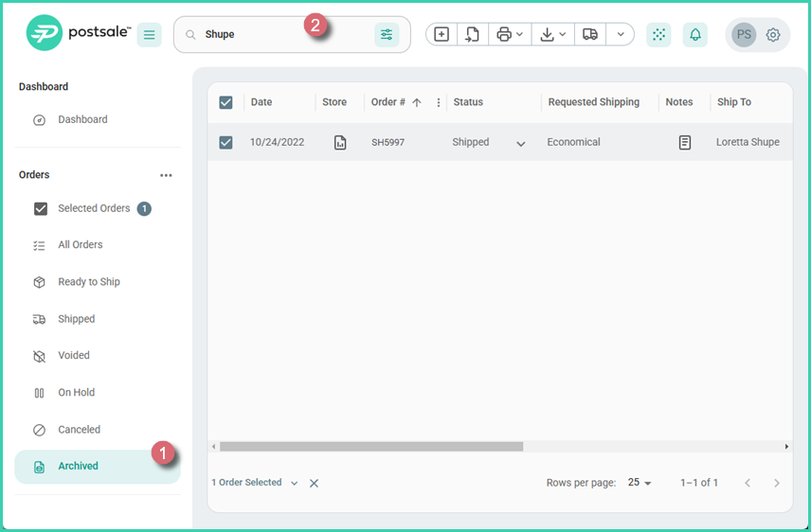Click the add new order icon
This screenshot has height=532, width=811.
(442, 35)
